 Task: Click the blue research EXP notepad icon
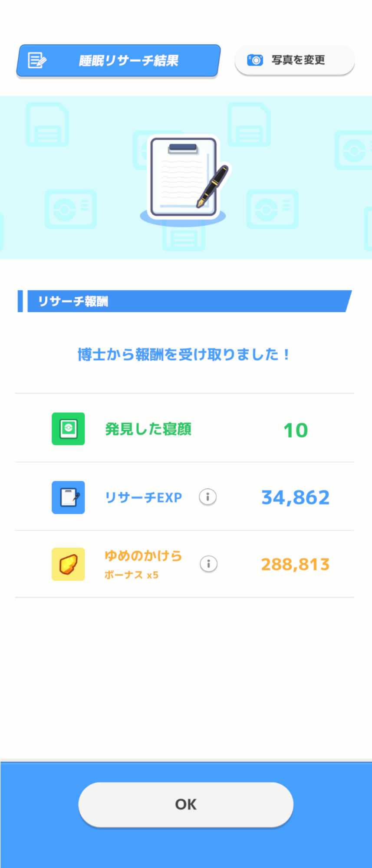tap(68, 497)
